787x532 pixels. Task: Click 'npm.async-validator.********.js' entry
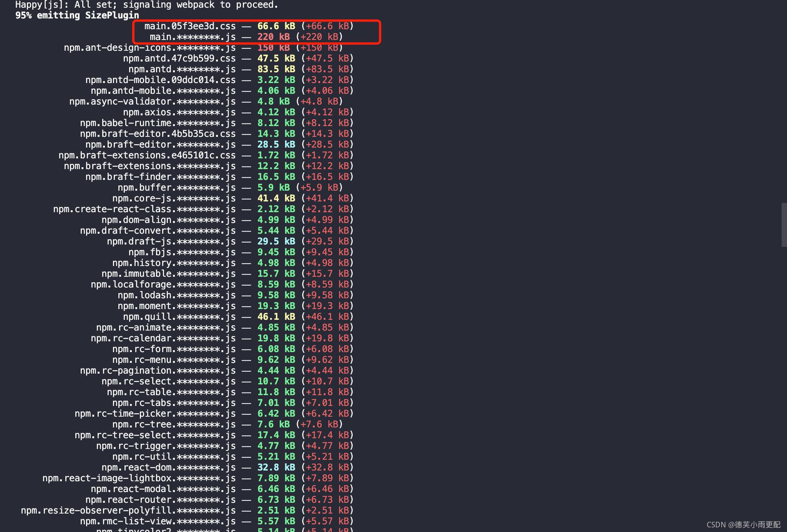click(x=153, y=101)
